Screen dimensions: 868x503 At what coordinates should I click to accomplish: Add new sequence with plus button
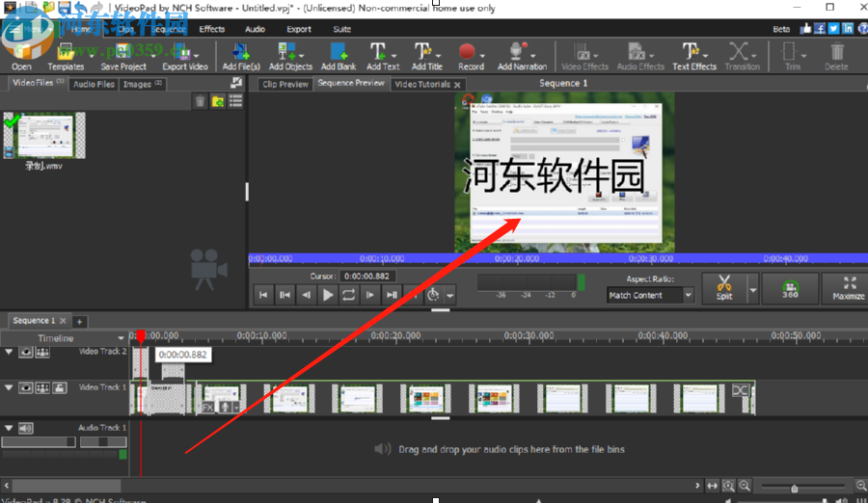tap(79, 322)
